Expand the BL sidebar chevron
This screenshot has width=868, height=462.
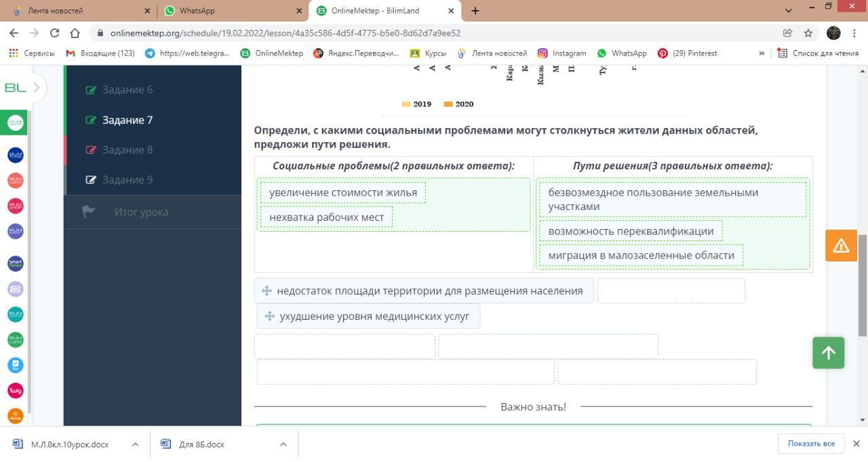click(37, 87)
